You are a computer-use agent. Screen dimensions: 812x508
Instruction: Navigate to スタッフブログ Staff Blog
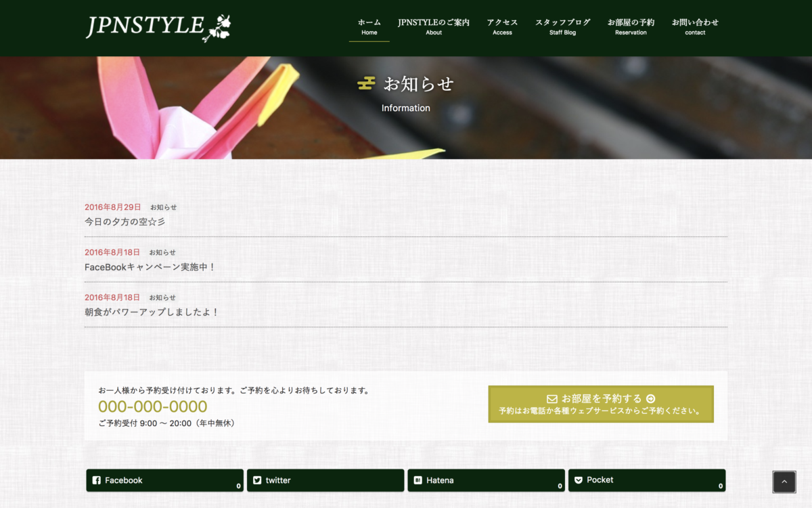[562, 26]
